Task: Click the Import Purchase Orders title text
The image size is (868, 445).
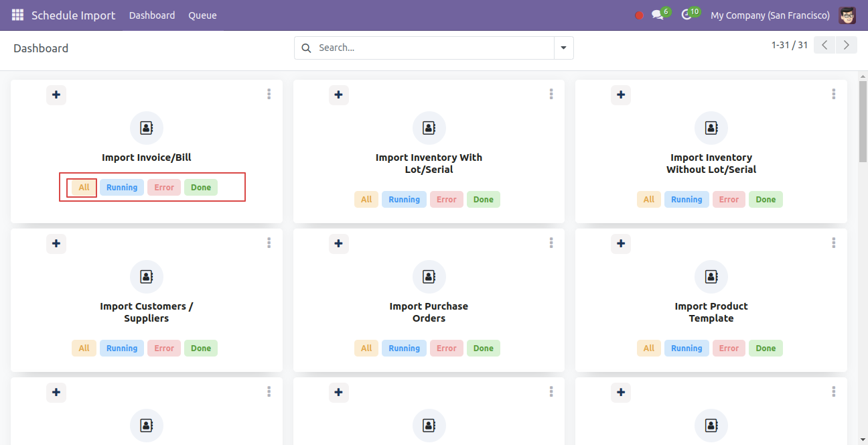Action: click(429, 312)
